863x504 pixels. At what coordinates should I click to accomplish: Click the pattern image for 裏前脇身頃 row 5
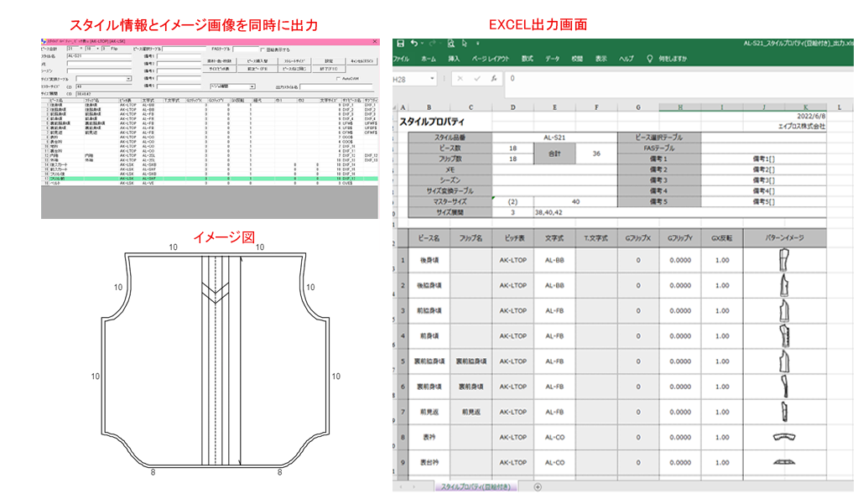point(783,361)
